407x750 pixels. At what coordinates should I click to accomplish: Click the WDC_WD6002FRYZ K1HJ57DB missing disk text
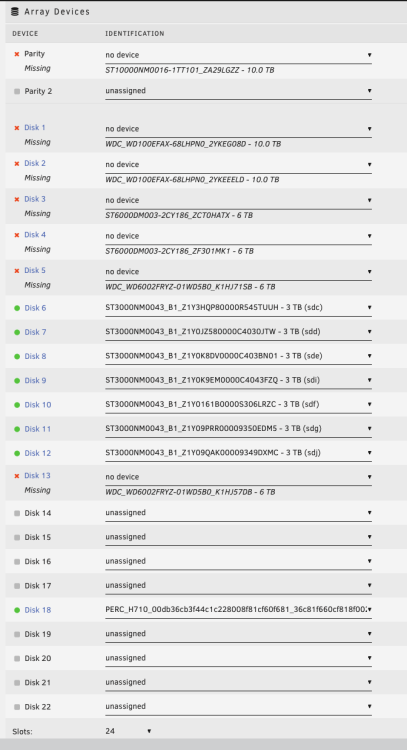190,492
